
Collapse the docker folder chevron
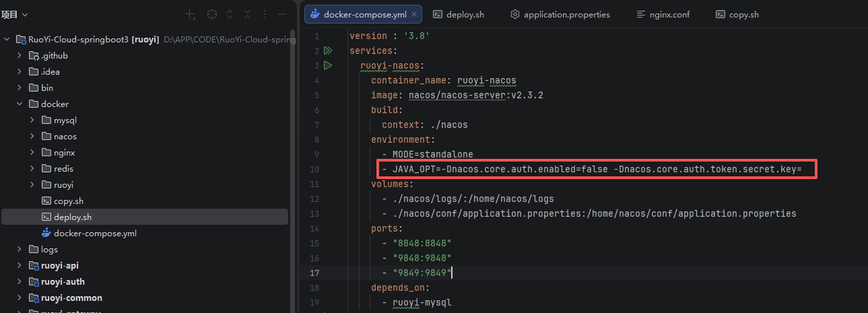(x=20, y=104)
